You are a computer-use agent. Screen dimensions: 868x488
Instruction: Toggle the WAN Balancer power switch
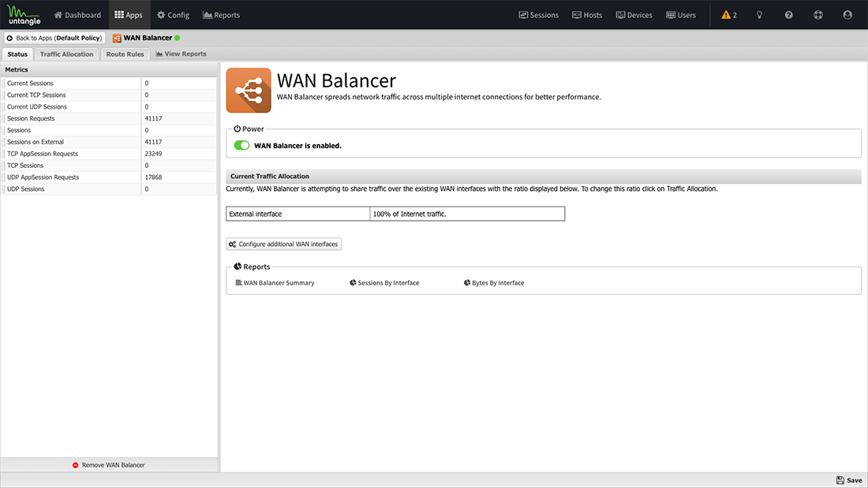point(241,146)
